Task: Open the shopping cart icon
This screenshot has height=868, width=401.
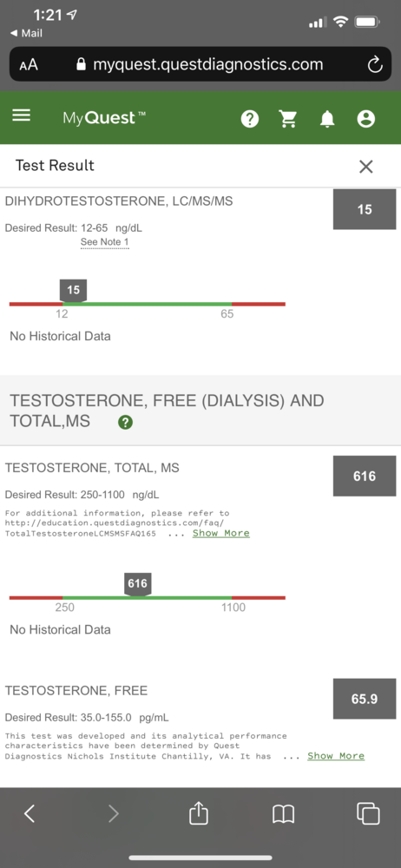Action: [288, 118]
